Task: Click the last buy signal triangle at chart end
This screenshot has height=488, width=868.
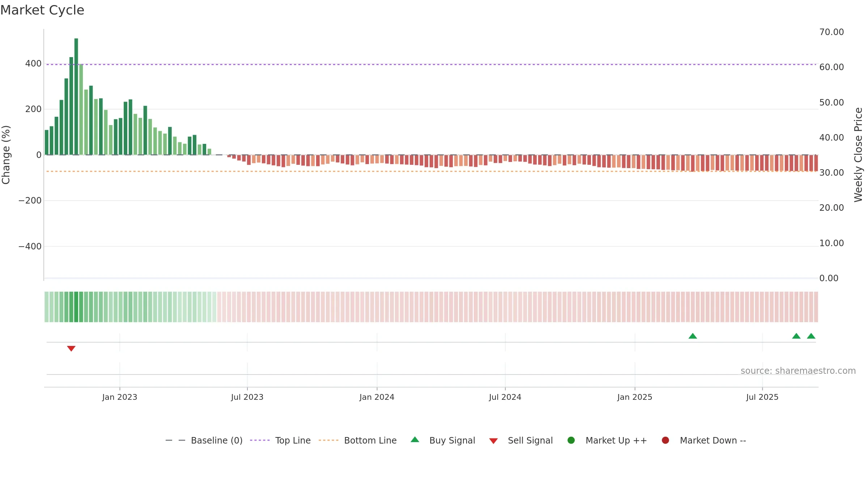Action: click(x=811, y=336)
